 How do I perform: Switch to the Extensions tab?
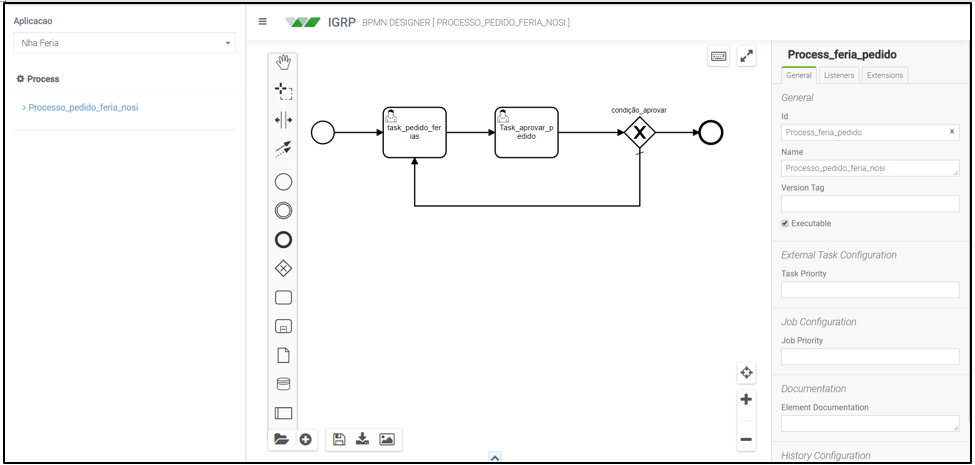885,75
